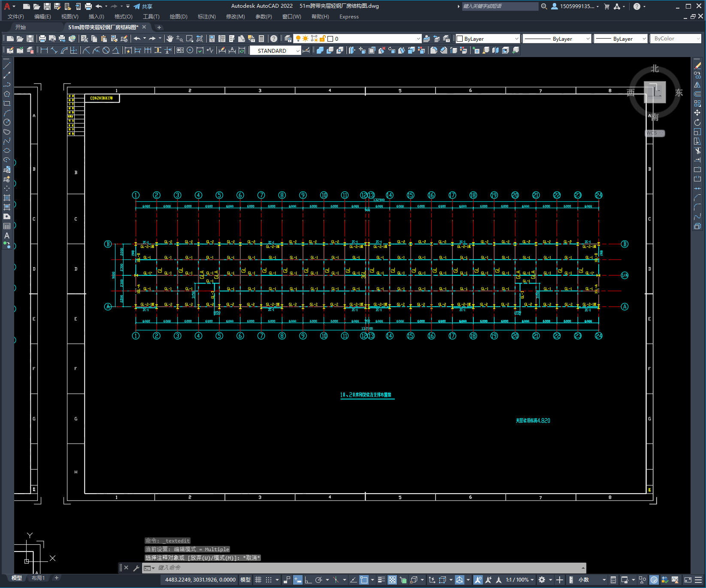The width and height of the screenshot is (706, 588).
Task: Select the Diameter dimension tool
Action: pyautogui.click(x=106, y=50)
